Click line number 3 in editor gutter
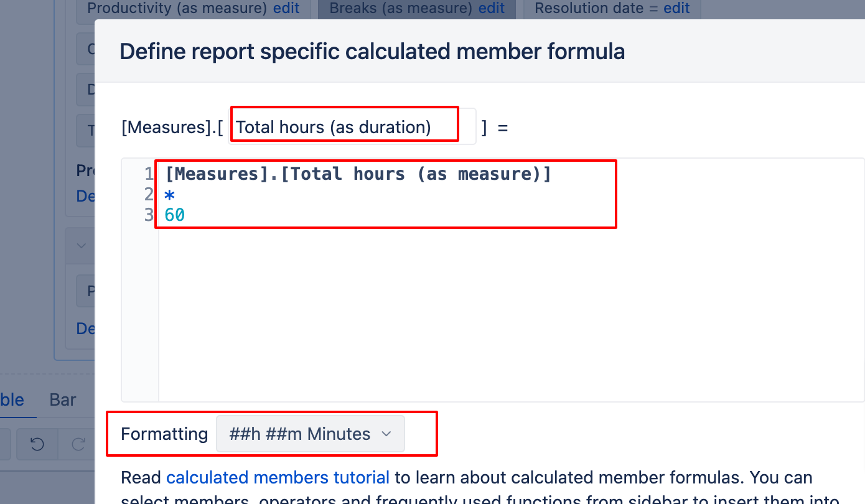The height and width of the screenshot is (504, 865). pos(149,215)
